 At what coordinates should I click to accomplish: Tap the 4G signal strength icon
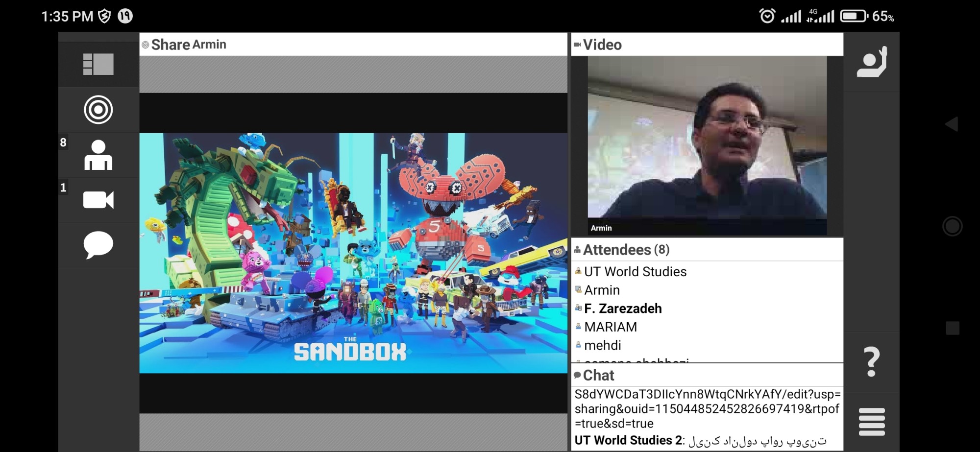[820, 16]
